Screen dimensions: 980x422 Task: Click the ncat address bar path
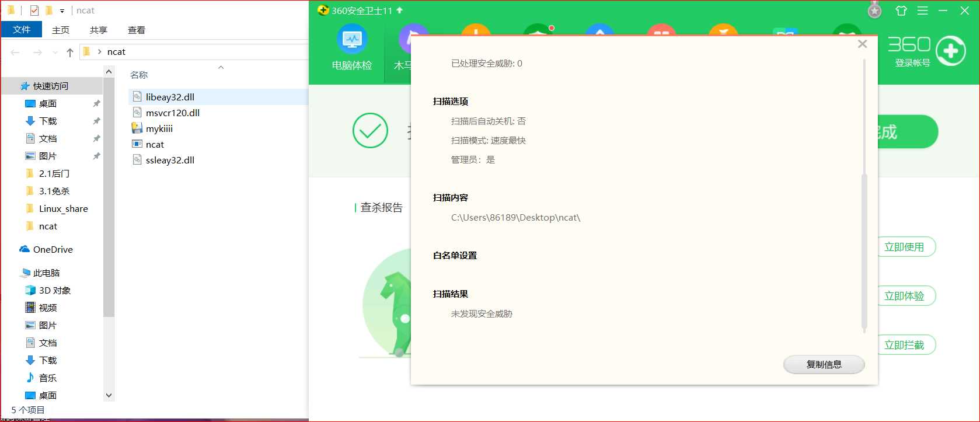click(x=116, y=51)
